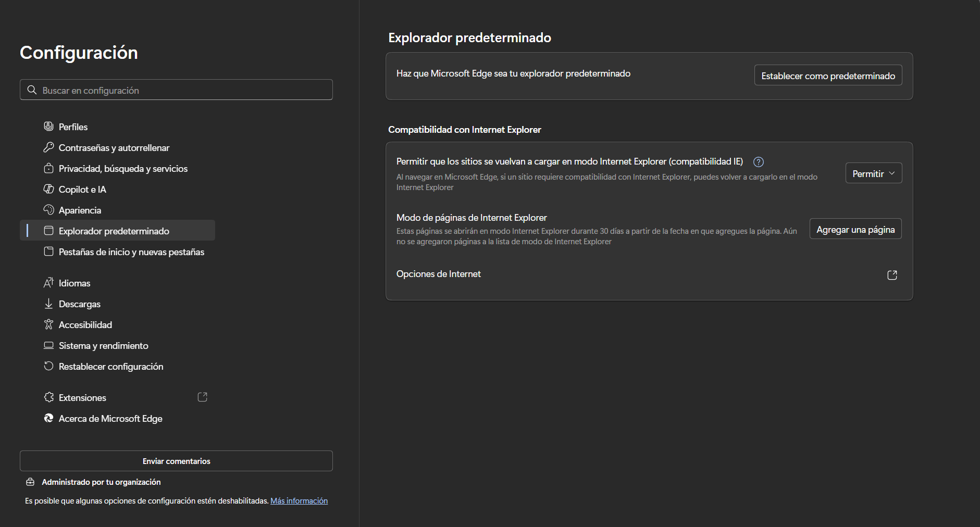980x527 pixels.
Task: Open the Permitir dropdown
Action: [x=874, y=173]
